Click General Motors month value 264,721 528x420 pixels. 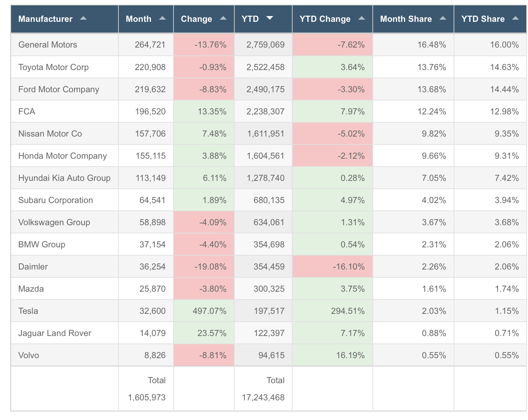coord(150,45)
